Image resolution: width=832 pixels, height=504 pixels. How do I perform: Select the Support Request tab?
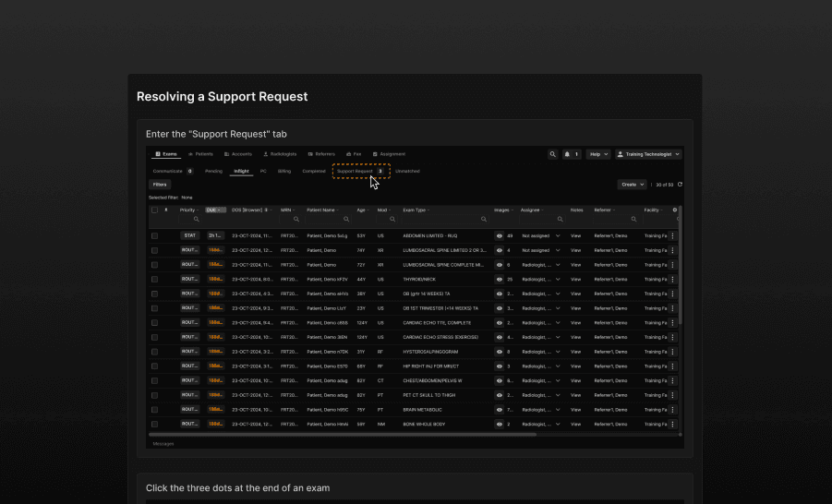pyautogui.click(x=360, y=172)
